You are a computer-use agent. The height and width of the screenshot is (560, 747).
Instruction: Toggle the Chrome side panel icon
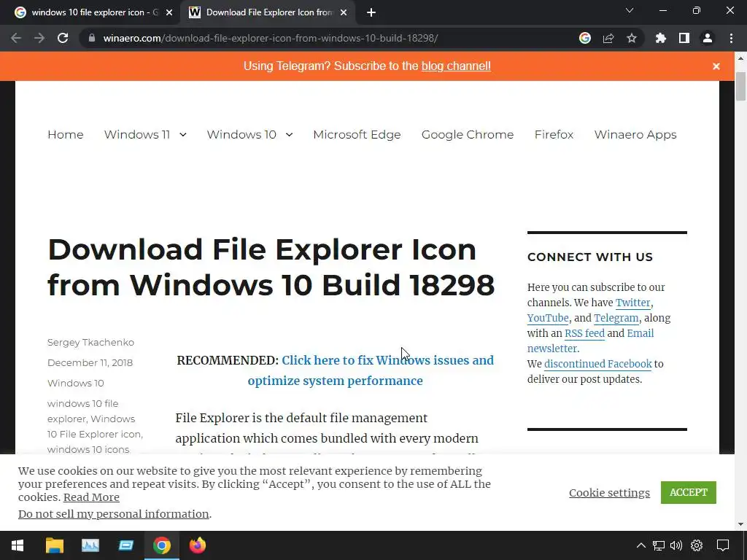684,38
